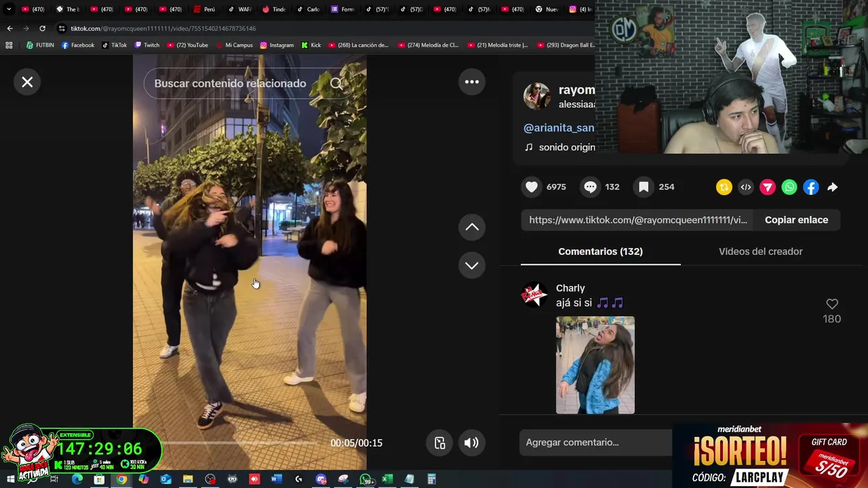Screen dimensions: 868x488
Task: Toggle video mute speaker icon
Action: point(471,443)
